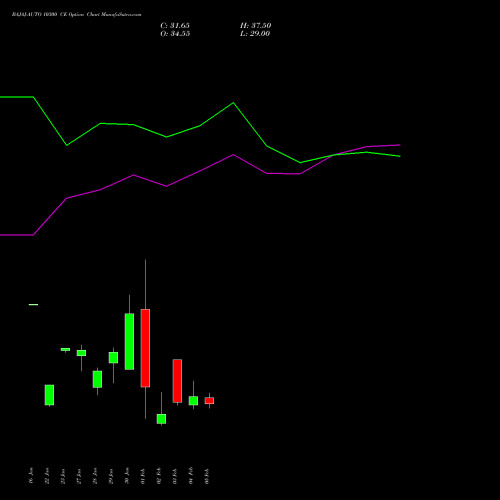Click the 22 Jan date axis label

coord(47,476)
